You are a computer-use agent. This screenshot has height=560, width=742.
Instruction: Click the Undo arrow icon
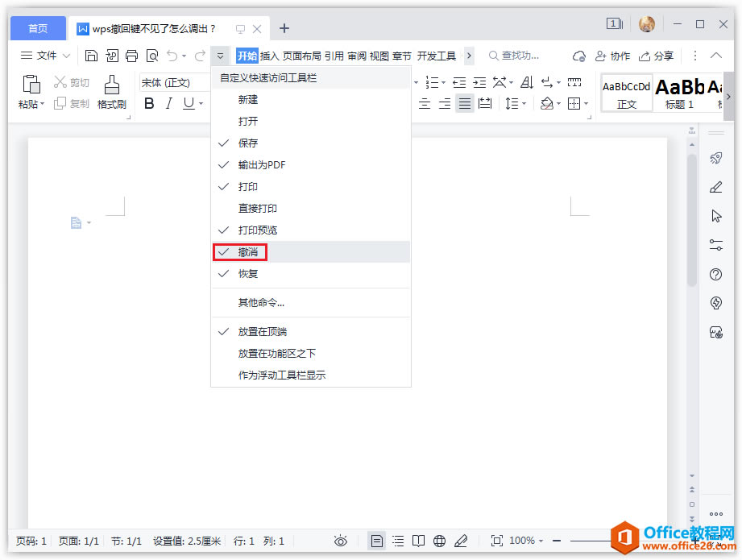[x=172, y=56]
